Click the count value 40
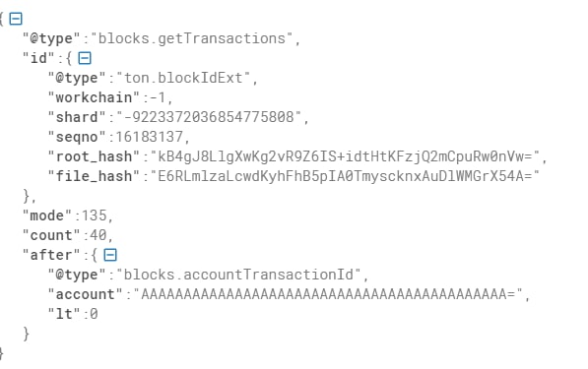This screenshot has width=588, height=369. point(98,235)
